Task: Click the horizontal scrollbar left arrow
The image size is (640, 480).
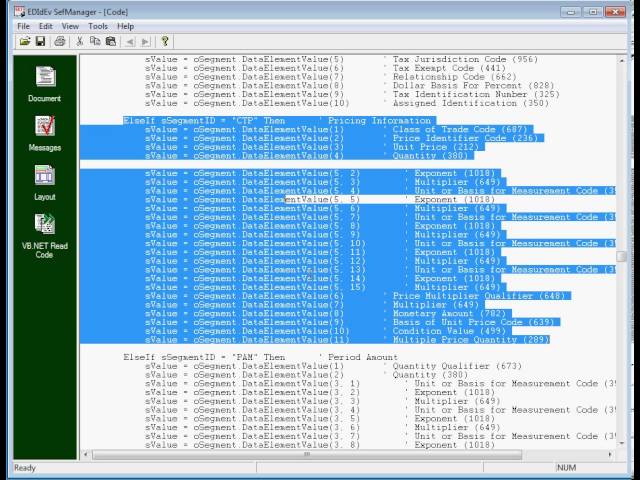Action: [86, 454]
